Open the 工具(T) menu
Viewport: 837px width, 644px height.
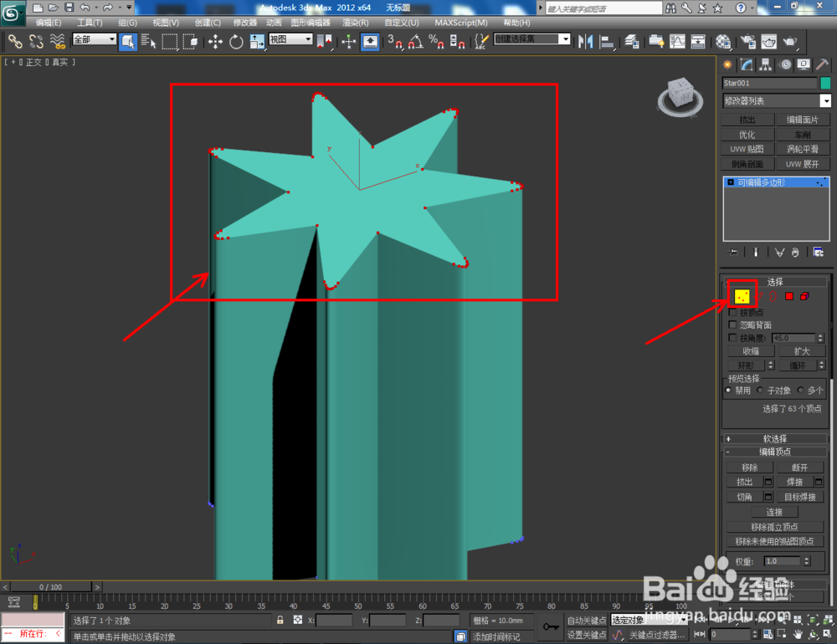(x=90, y=23)
